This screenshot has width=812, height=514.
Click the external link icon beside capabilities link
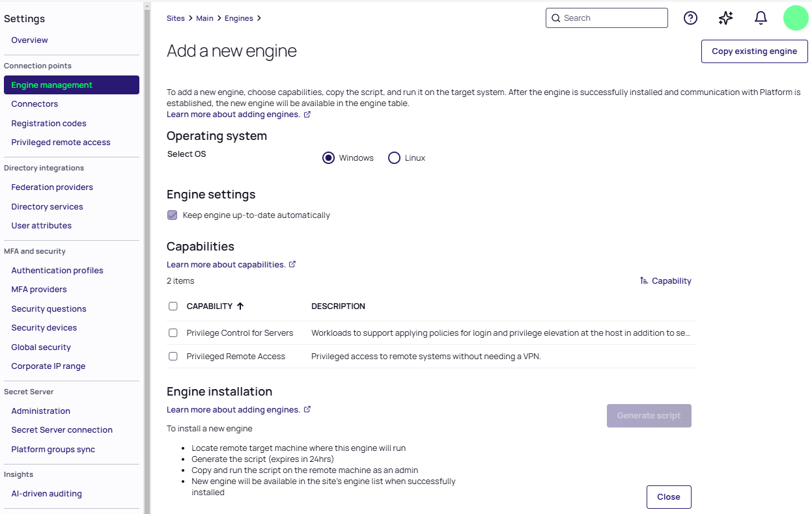(x=292, y=264)
